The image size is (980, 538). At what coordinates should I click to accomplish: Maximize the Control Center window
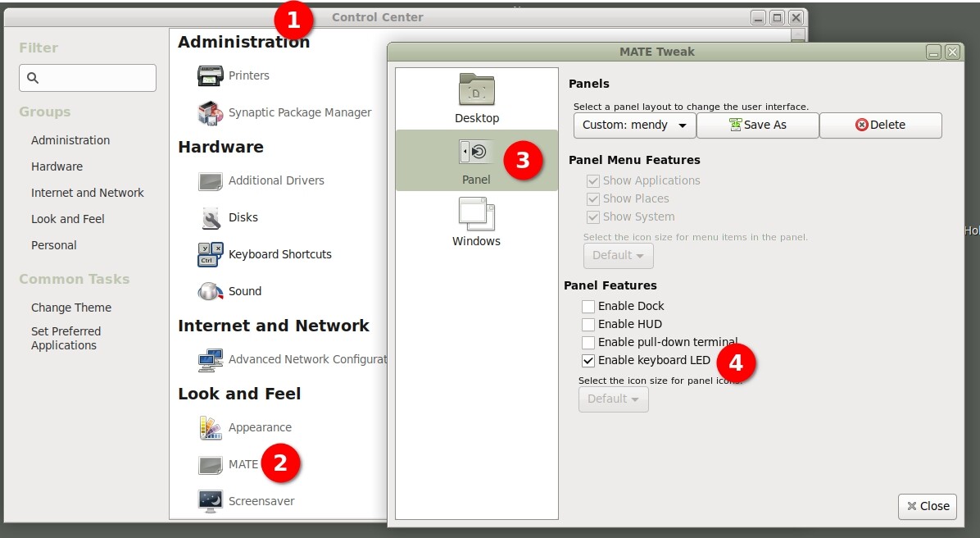click(x=777, y=17)
